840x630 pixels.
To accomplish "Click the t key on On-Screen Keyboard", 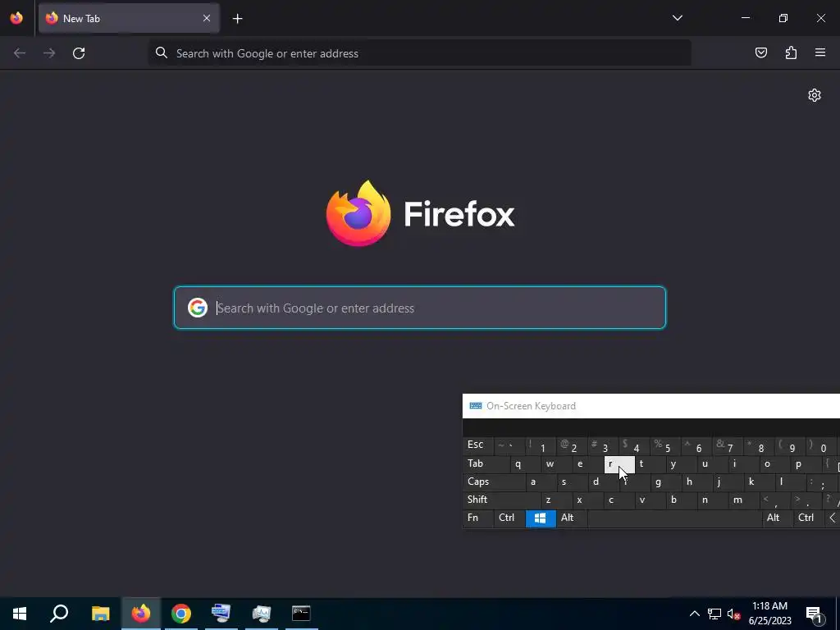I will [x=651, y=464].
